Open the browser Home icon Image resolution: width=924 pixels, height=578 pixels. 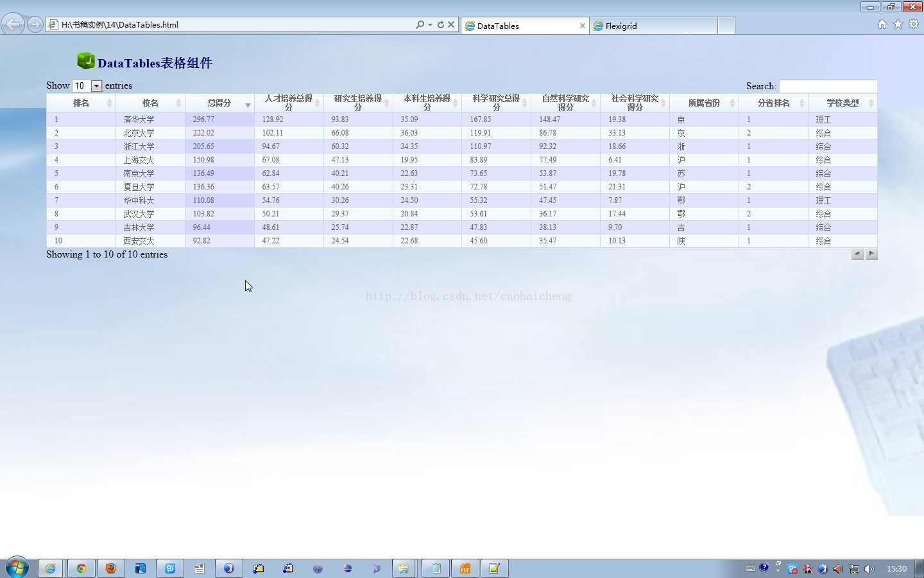pyautogui.click(x=882, y=24)
